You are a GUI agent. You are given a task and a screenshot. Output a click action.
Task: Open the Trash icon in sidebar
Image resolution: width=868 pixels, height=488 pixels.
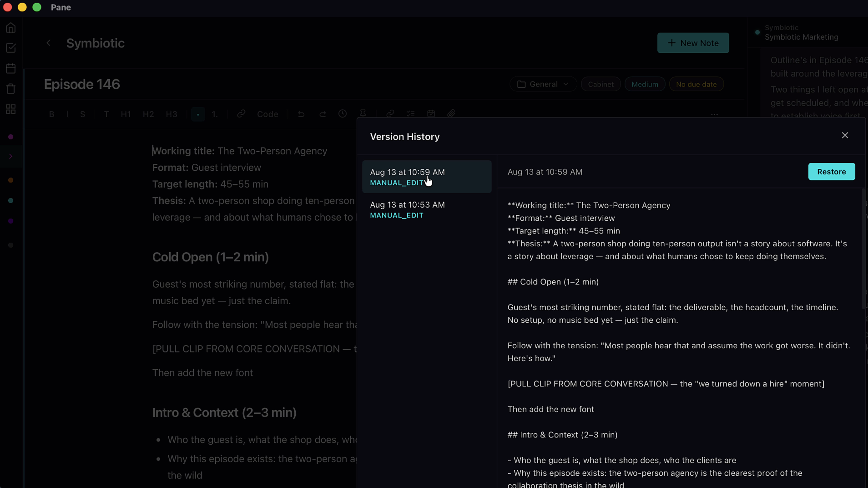(x=11, y=89)
